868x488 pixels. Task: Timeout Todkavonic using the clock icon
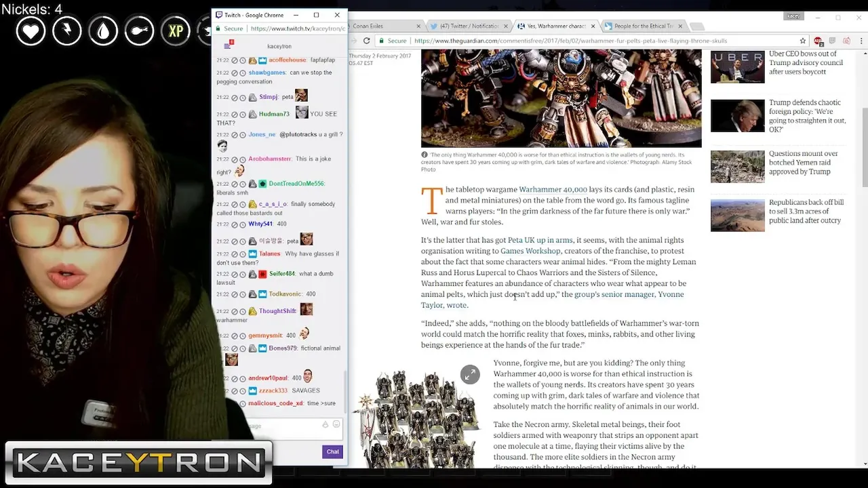(243, 294)
